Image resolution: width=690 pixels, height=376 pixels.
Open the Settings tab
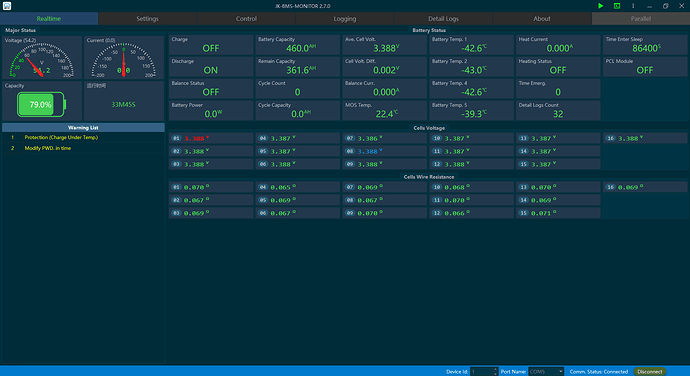pos(147,18)
